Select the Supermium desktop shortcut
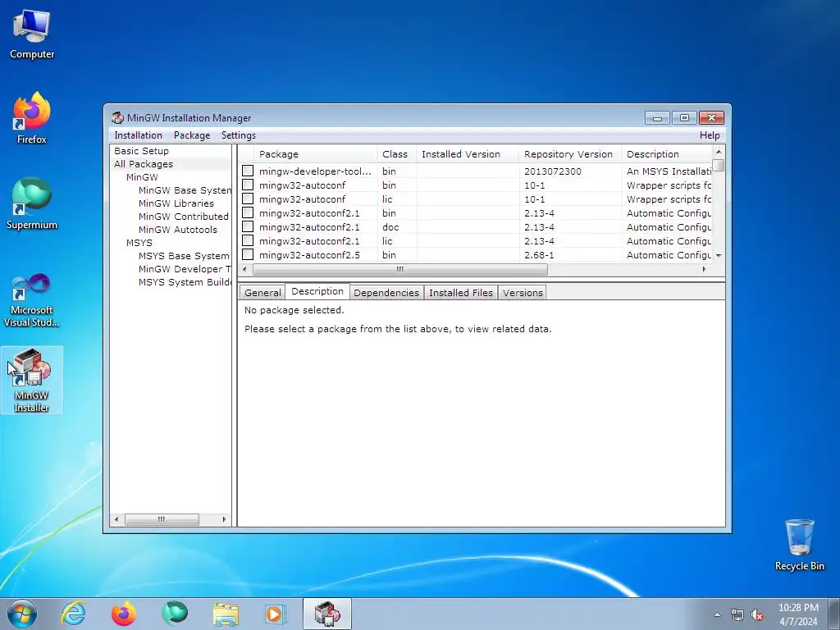Viewport: 840px width, 630px height. [32, 203]
